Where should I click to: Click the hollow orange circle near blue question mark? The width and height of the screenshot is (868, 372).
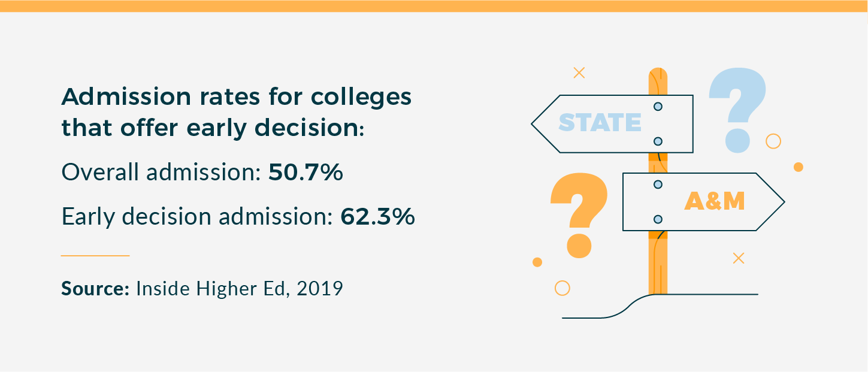(773, 141)
